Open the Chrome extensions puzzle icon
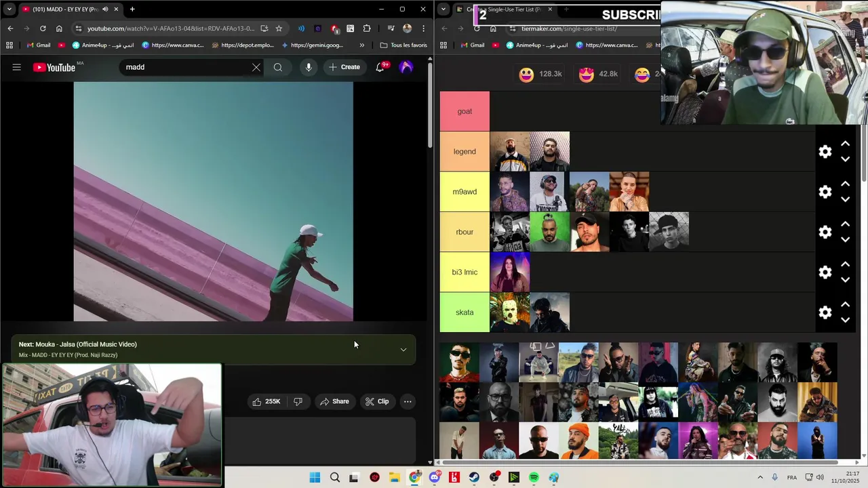The height and width of the screenshot is (488, 868). pos(367,28)
